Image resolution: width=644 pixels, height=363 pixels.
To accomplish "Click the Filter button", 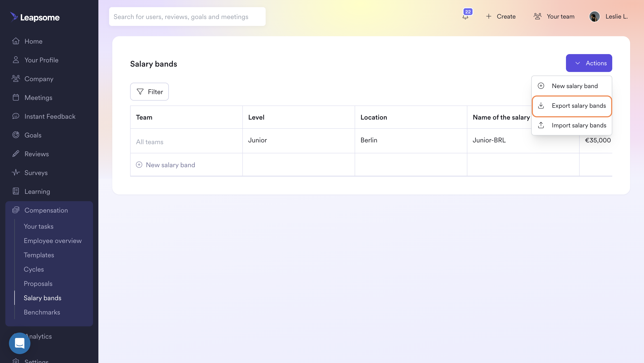I will [x=149, y=92].
